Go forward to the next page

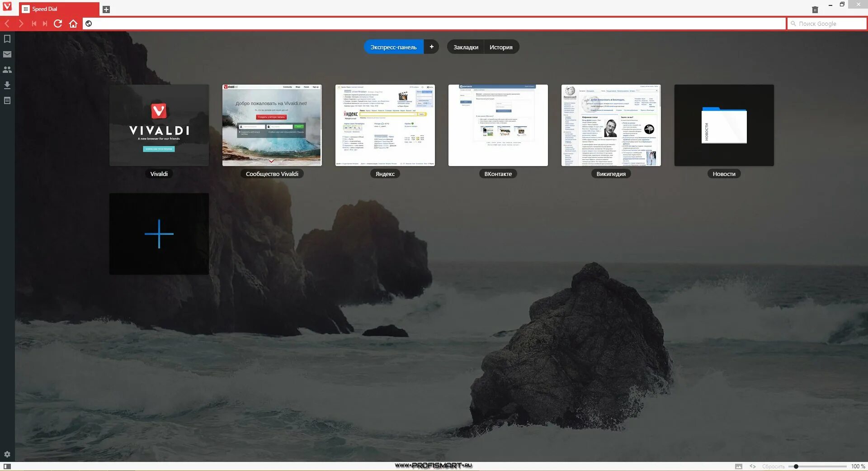coord(21,24)
